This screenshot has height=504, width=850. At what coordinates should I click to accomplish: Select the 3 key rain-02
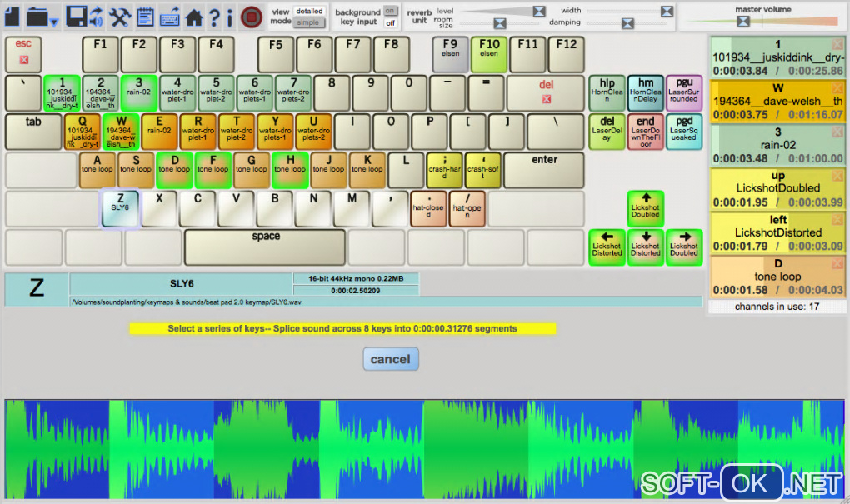pyautogui.click(x=139, y=93)
